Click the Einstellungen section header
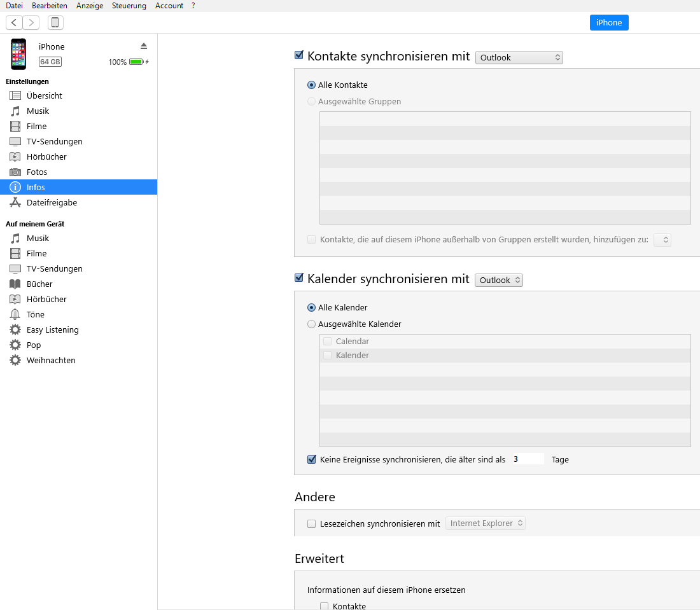 tap(27, 81)
